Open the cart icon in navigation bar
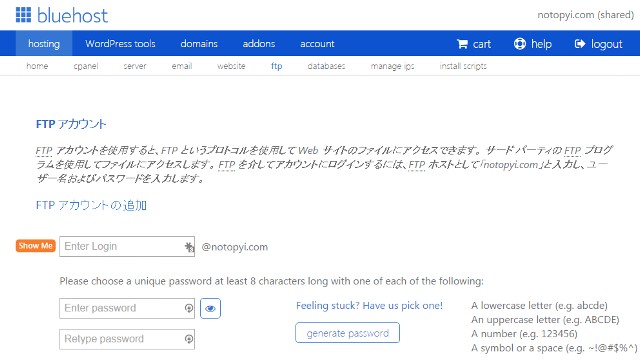 pyautogui.click(x=462, y=44)
